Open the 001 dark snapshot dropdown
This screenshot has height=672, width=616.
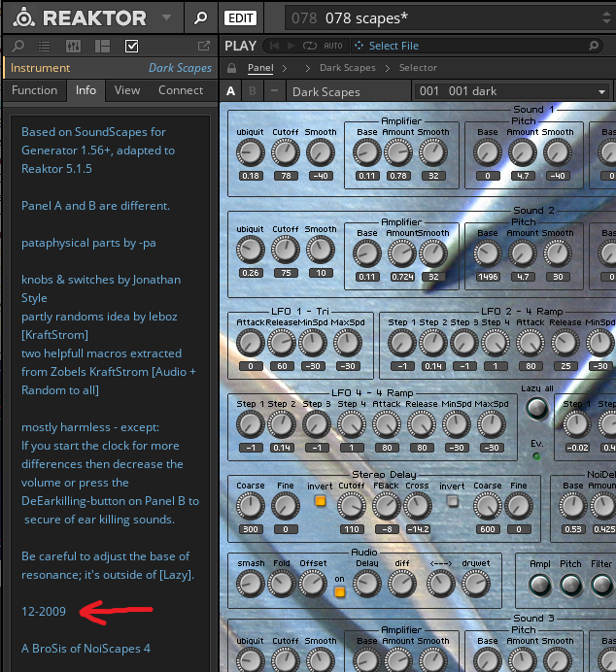point(513,91)
